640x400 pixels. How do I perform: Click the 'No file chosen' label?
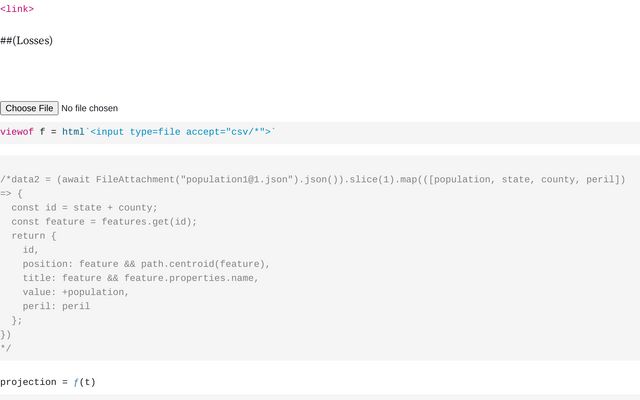coord(89,108)
